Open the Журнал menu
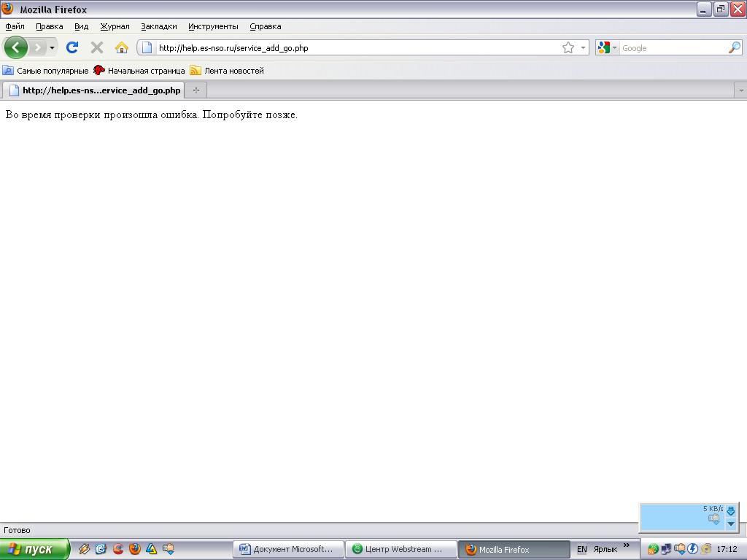747x560 pixels. click(x=115, y=26)
